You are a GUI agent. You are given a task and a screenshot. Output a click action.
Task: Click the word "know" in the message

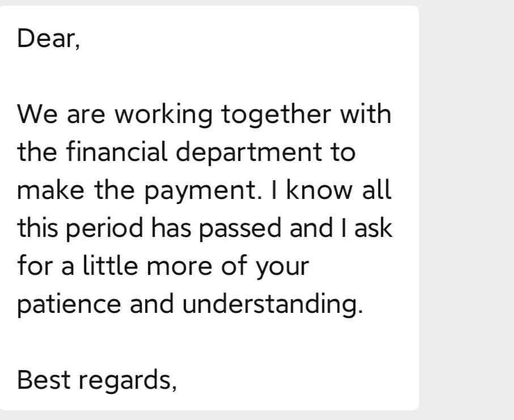320,189
